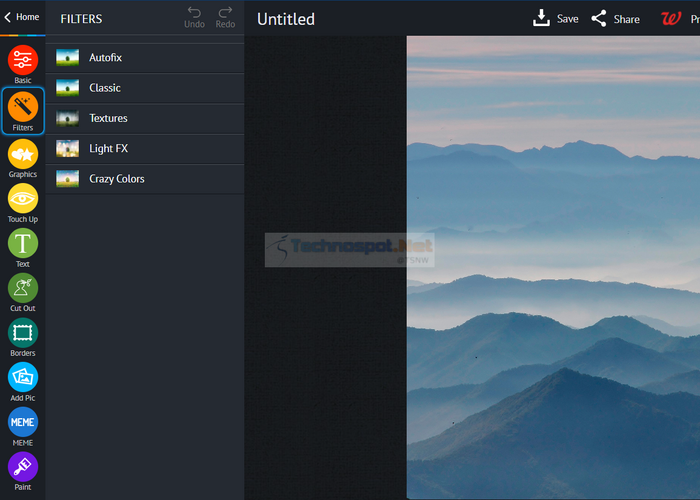
Task: Redo the last edit
Action: (225, 18)
